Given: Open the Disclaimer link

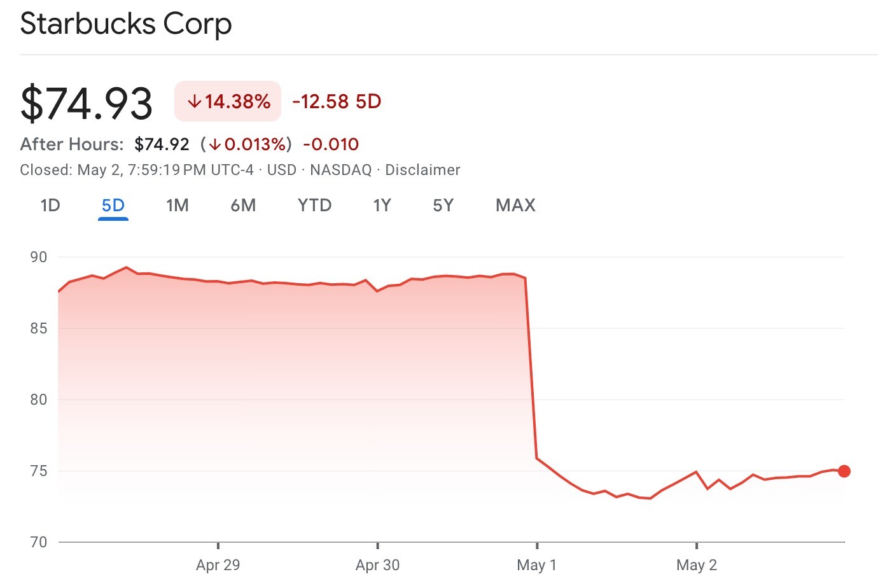Looking at the screenshot, I should click(x=422, y=170).
